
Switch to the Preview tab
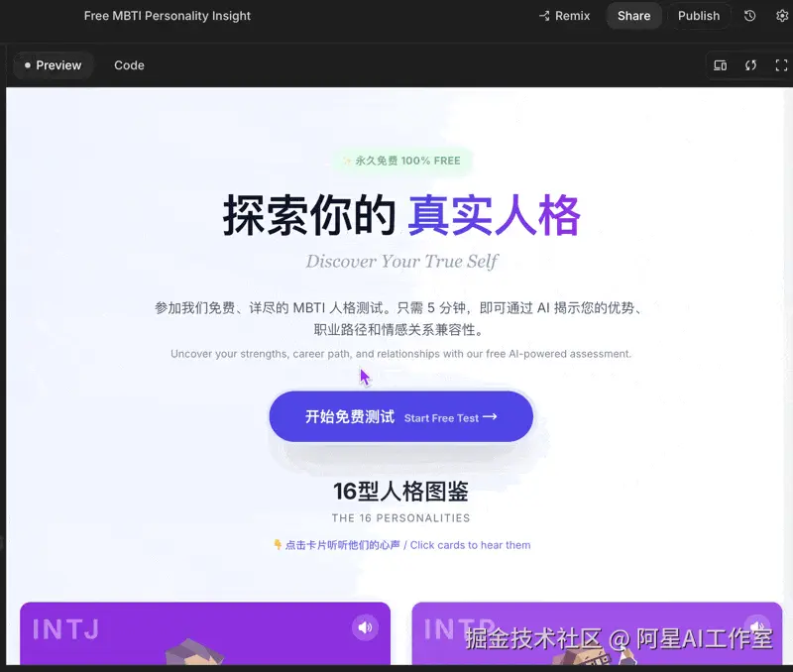coord(54,65)
